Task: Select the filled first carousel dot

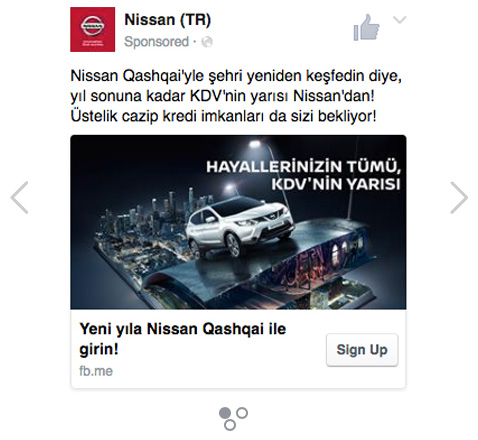Action: (x=225, y=413)
